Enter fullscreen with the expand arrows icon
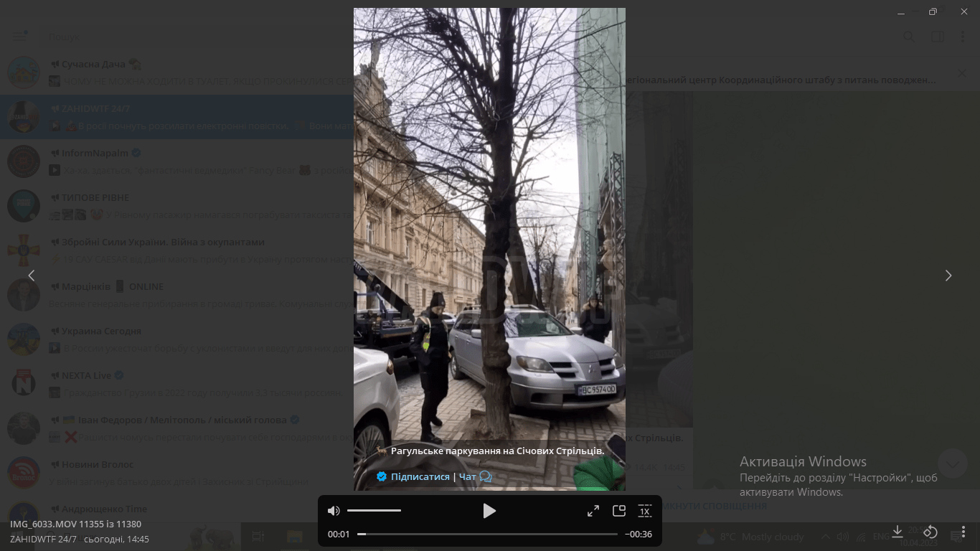 click(593, 511)
